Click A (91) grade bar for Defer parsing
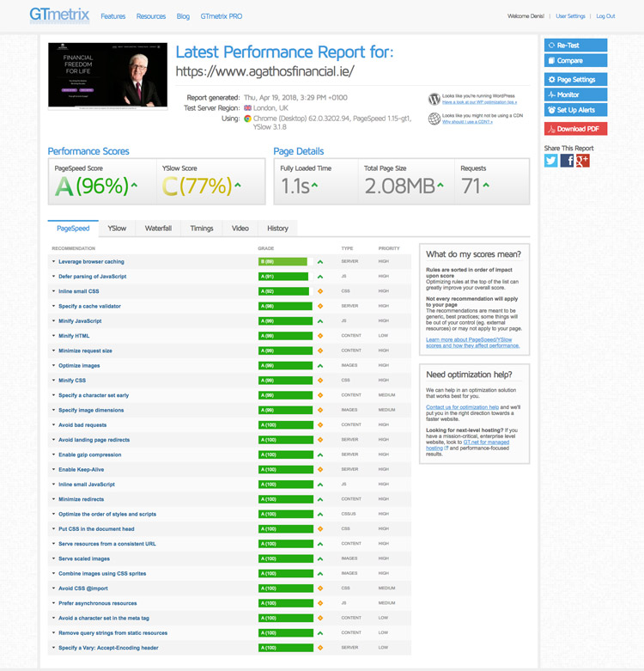 (283, 277)
